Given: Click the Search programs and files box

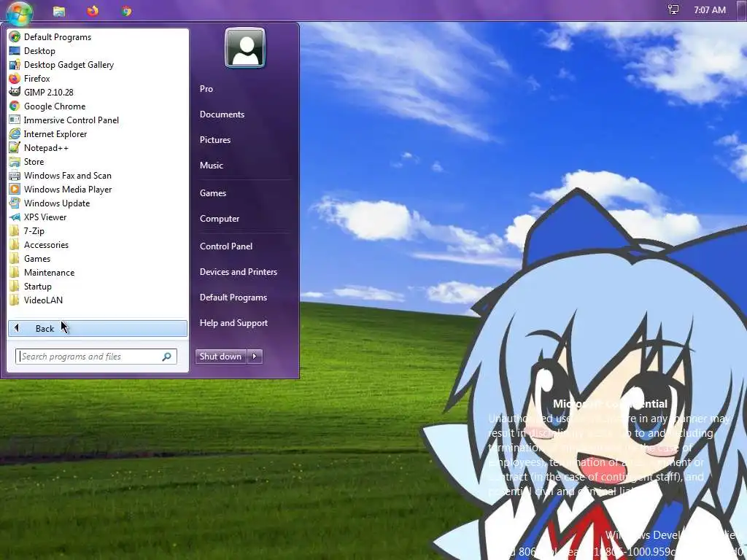Looking at the screenshot, I should [x=96, y=356].
